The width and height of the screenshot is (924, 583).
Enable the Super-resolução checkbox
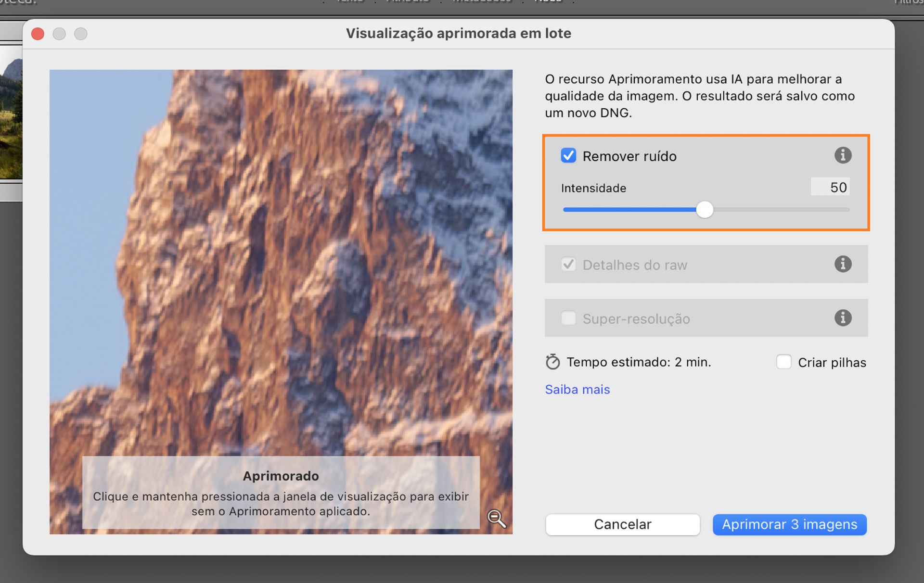coord(568,318)
